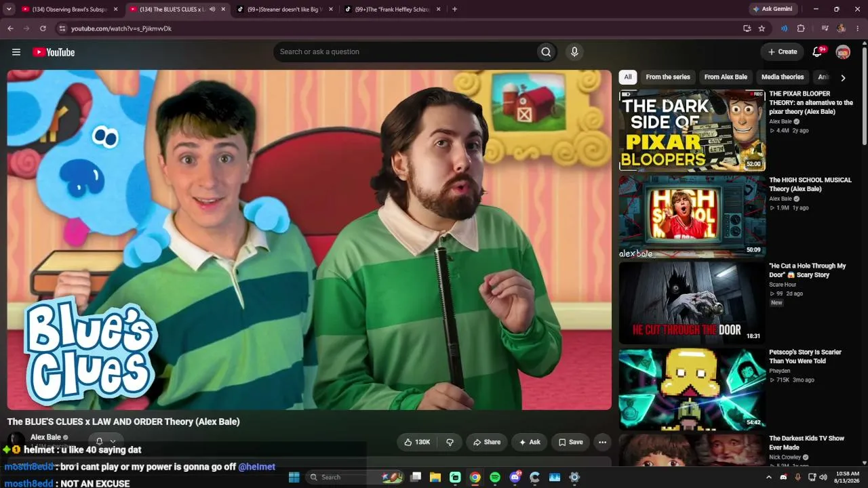
Task: Click the install app icon in the address bar
Action: click(x=747, y=28)
